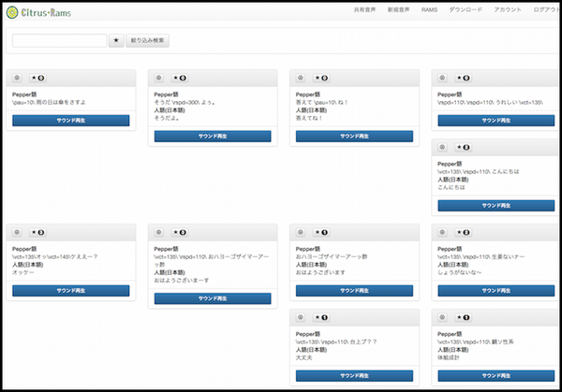Open the ダウンロード menu item
This screenshot has height=392, width=562.
(466, 8)
